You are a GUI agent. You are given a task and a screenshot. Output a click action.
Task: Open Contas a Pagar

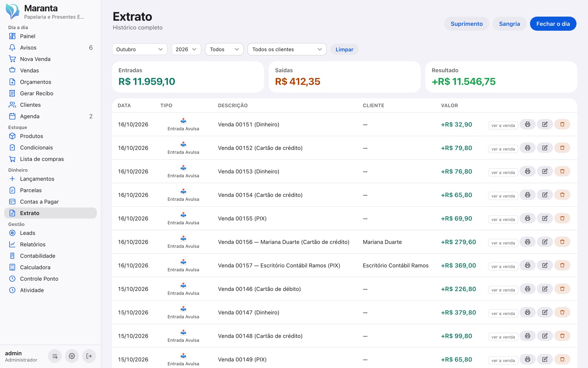pos(50,202)
